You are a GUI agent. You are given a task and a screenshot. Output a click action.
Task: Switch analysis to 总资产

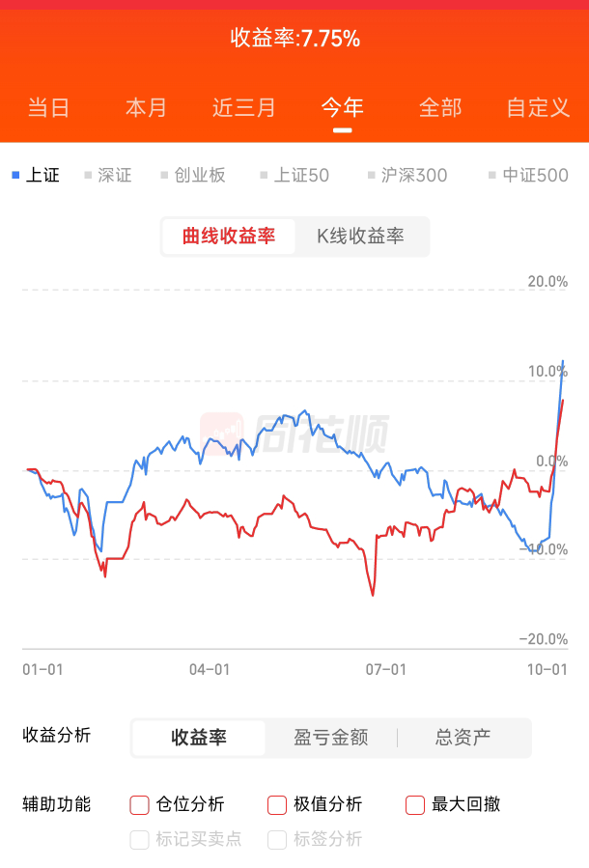[463, 738]
